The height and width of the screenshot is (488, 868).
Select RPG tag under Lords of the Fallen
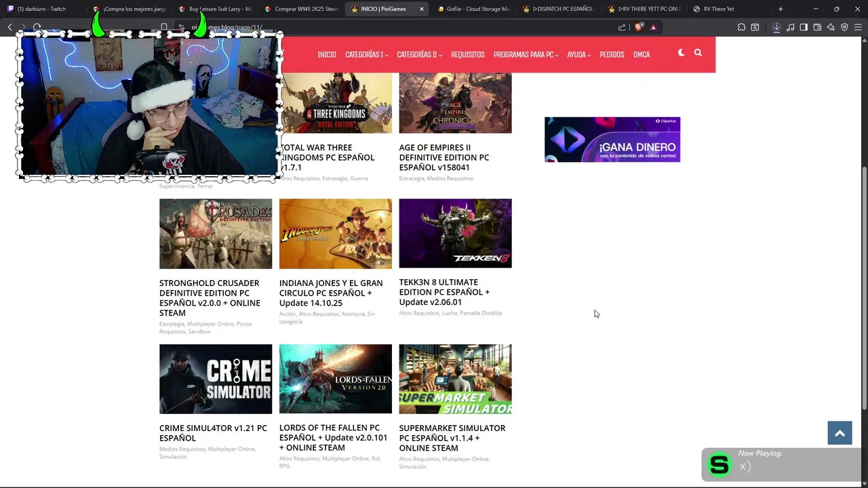coord(284,466)
